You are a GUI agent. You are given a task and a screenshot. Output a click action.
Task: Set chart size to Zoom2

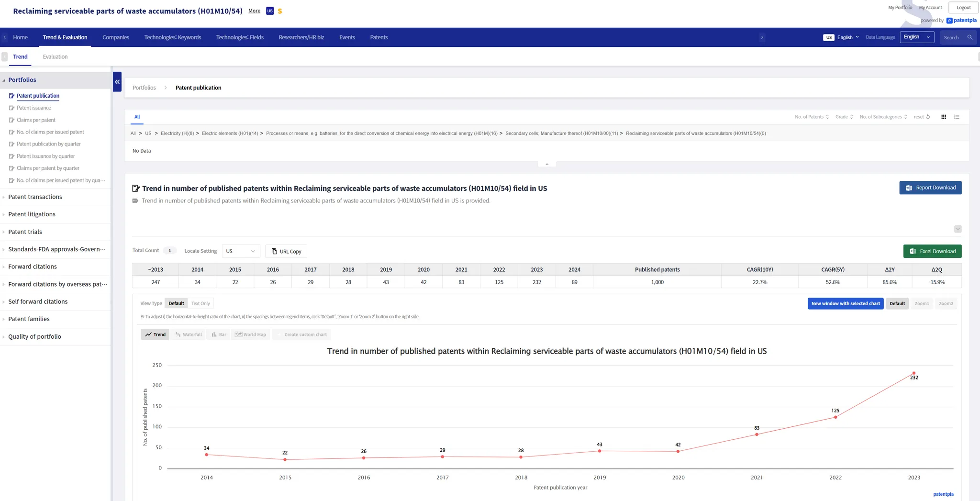point(946,303)
